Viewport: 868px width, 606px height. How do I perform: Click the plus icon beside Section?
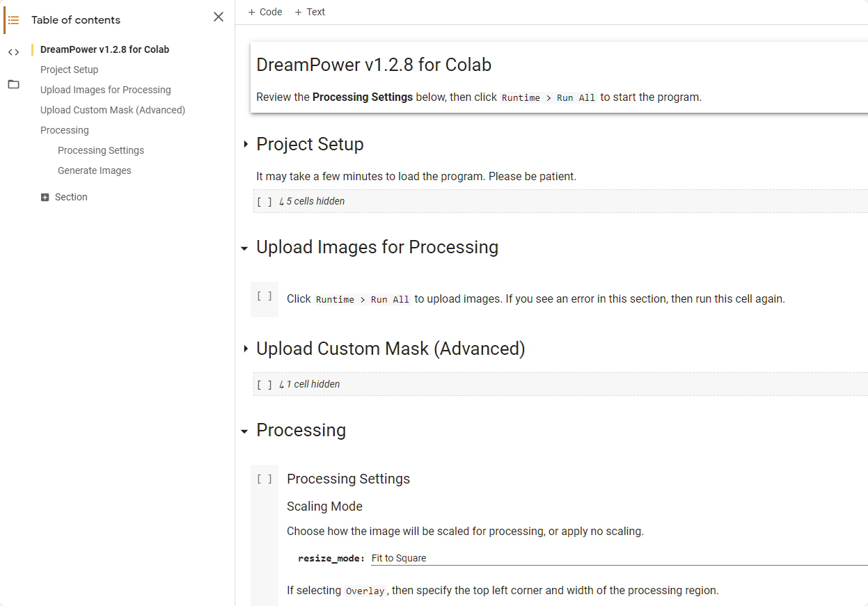[45, 198]
